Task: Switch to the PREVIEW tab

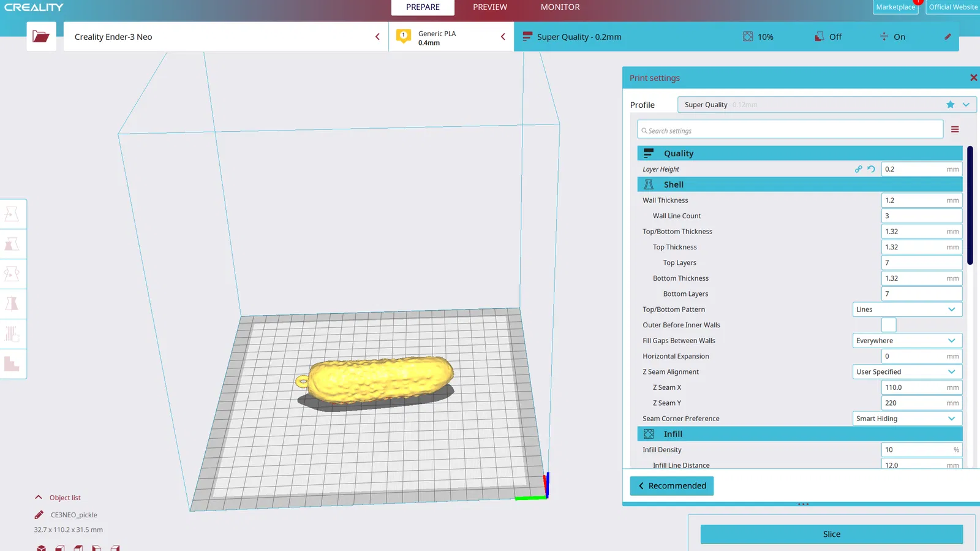Action: pos(490,7)
